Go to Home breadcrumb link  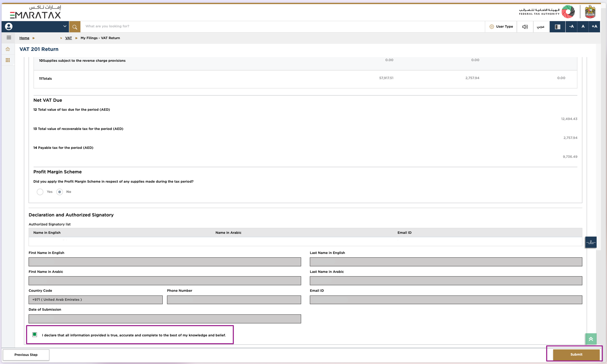(24, 38)
